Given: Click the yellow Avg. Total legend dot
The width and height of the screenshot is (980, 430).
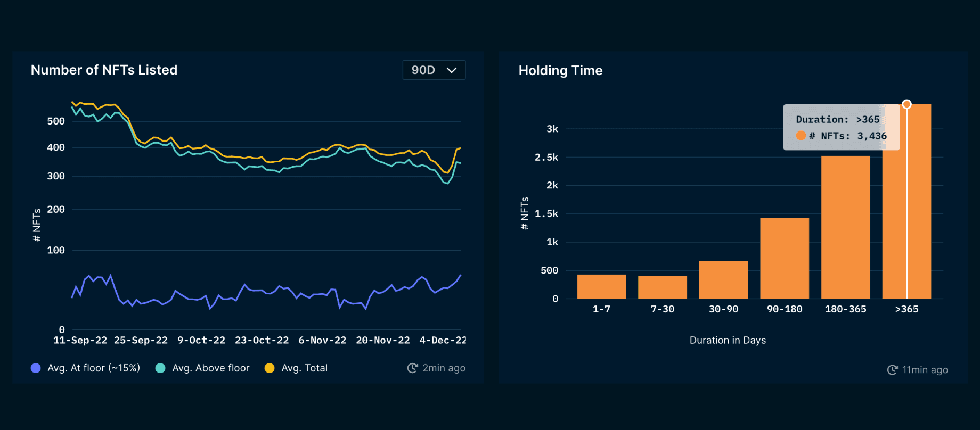Looking at the screenshot, I should tap(269, 368).
